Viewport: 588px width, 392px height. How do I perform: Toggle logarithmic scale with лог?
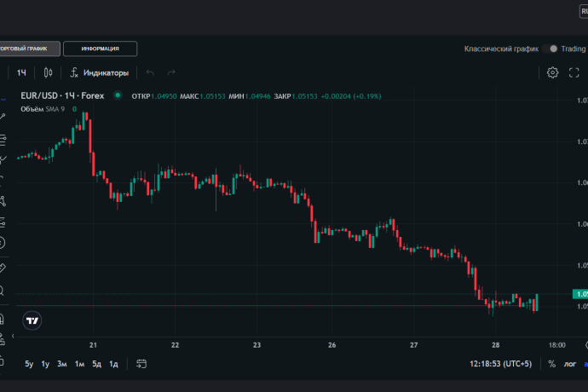click(569, 364)
